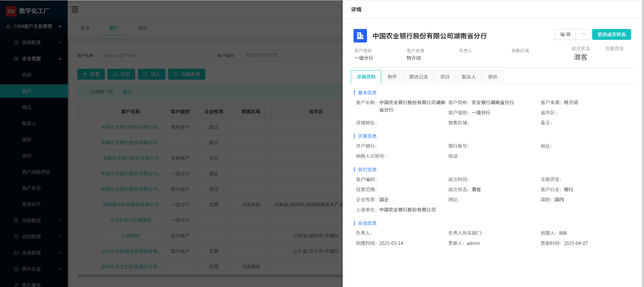
Task: Click the 合同管理 sidebar icon
Action: click(16, 237)
